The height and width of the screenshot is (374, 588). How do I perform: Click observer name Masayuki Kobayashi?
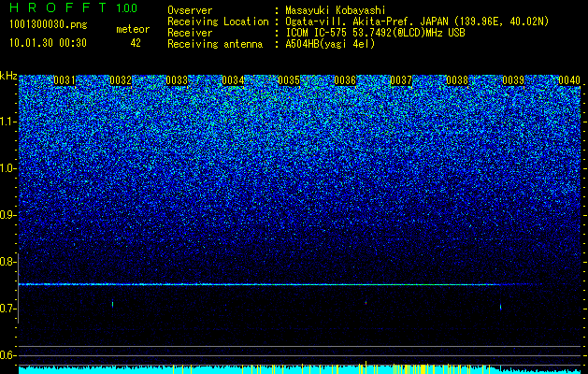[x=336, y=11]
